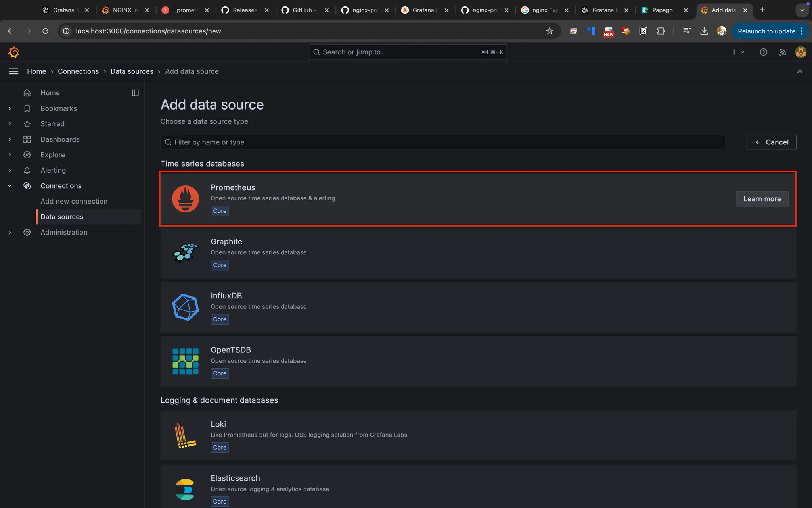Collapse the breadcrumb bar with chevron

(800, 71)
